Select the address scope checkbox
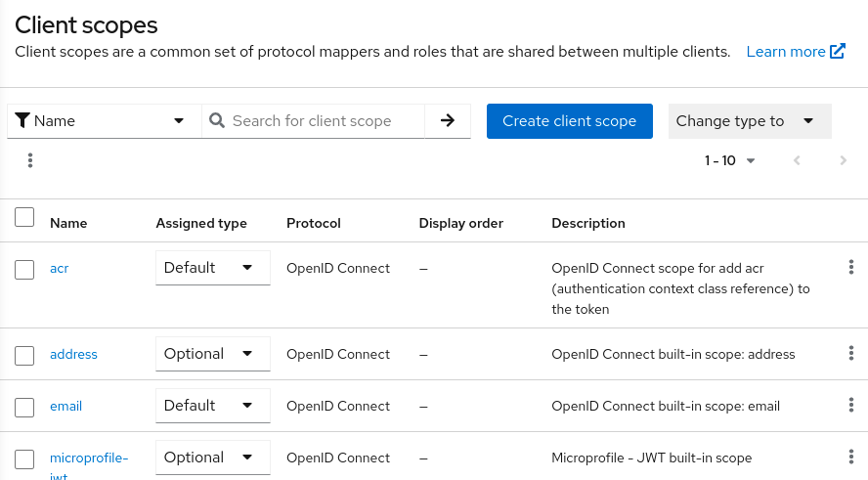This screenshot has width=868, height=480. pos(24,355)
